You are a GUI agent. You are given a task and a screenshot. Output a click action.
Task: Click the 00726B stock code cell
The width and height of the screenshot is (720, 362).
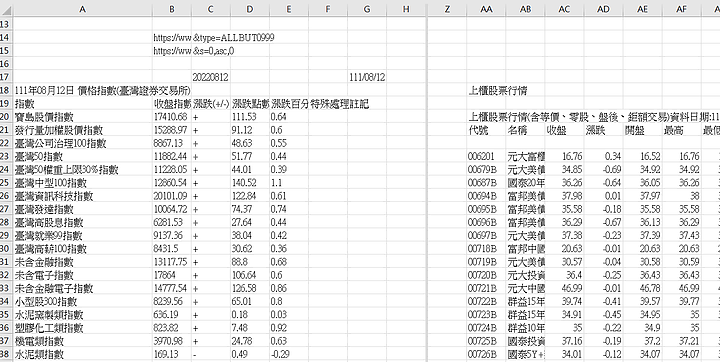486,355
